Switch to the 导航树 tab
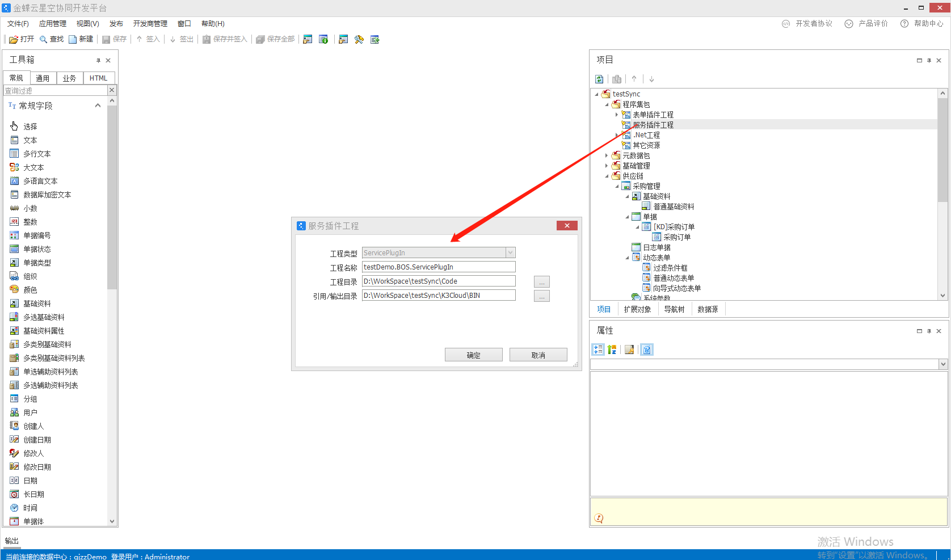Image resolution: width=951 pixels, height=560 pixels. click(674, 309)
